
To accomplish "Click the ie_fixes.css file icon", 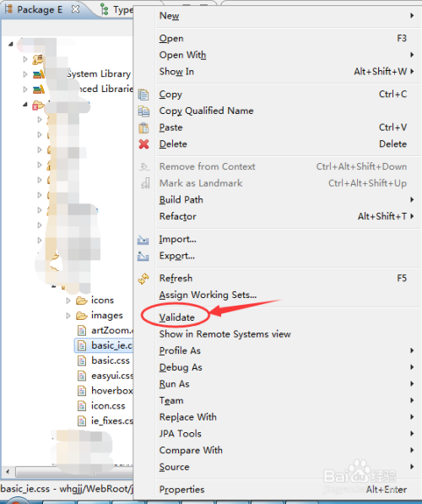I will click(x=82, y=421).
